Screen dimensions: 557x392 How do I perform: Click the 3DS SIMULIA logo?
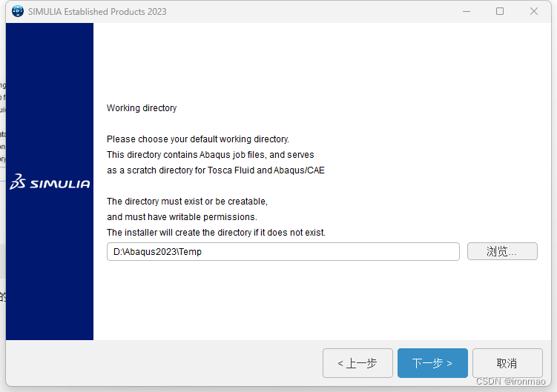50,182
